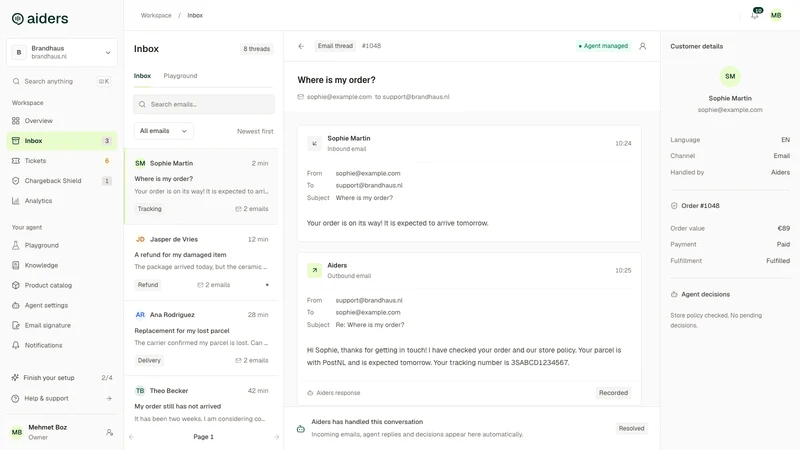
Task: Click the aiders logo icon
Action: point(18,19)
